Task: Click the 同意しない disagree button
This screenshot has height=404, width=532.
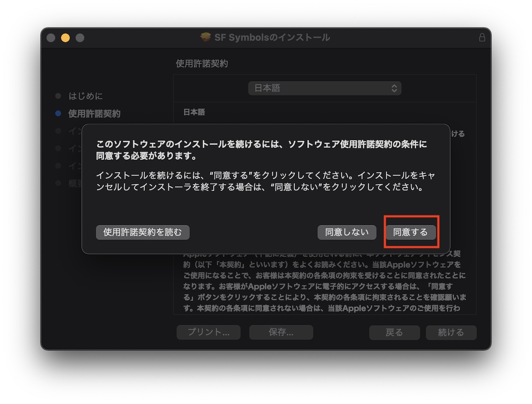Action: tap(347, 233)
